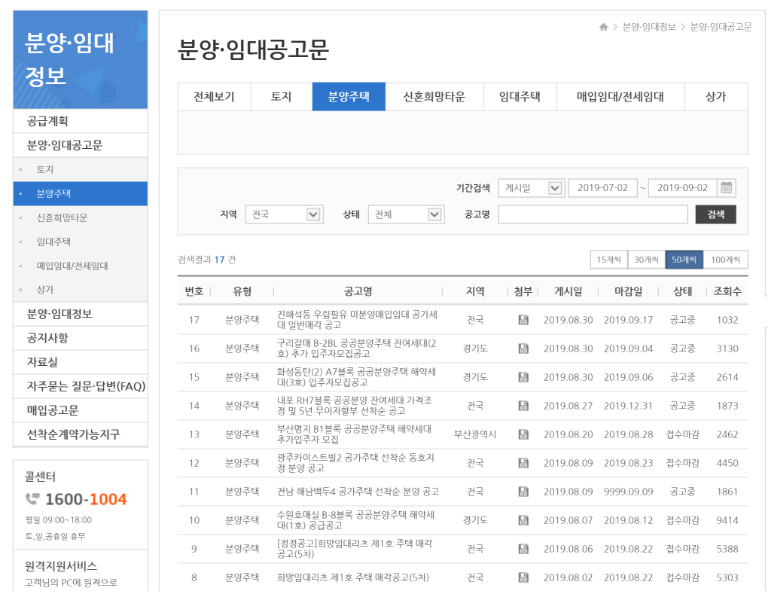Open 자주묻는 질문·답변(FAQ) in the sidebar
This screenshot has width=777, height=613.
click(x=80, y=386)
